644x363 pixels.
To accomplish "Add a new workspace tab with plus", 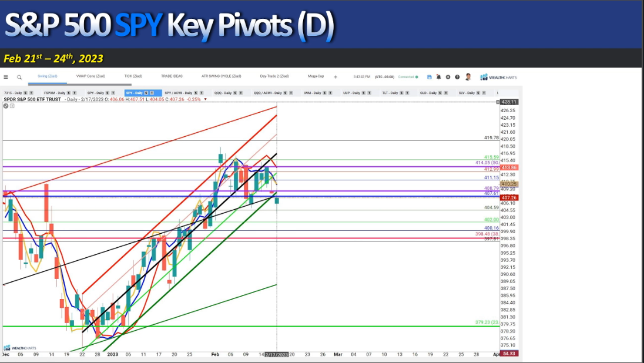I will point(336,77).
